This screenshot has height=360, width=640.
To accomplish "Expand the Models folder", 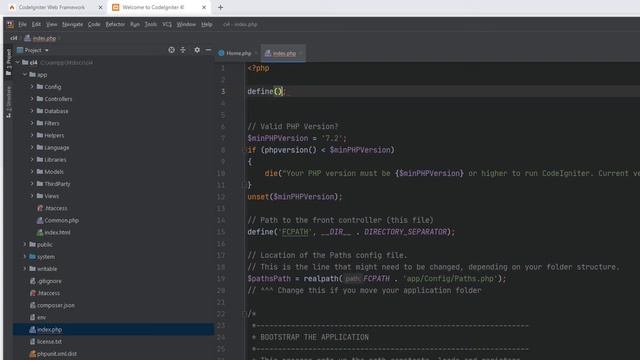I will coord(32,172).
